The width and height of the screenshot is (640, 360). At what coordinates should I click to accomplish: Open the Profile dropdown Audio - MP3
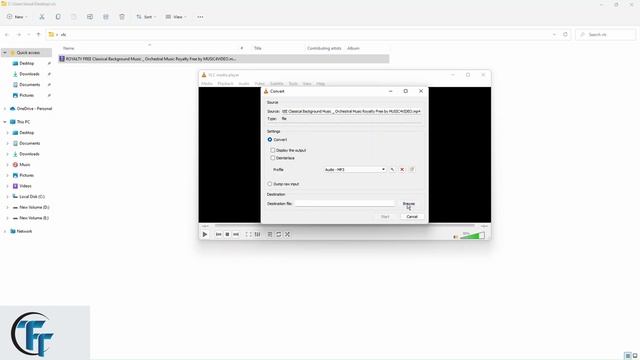354,169
